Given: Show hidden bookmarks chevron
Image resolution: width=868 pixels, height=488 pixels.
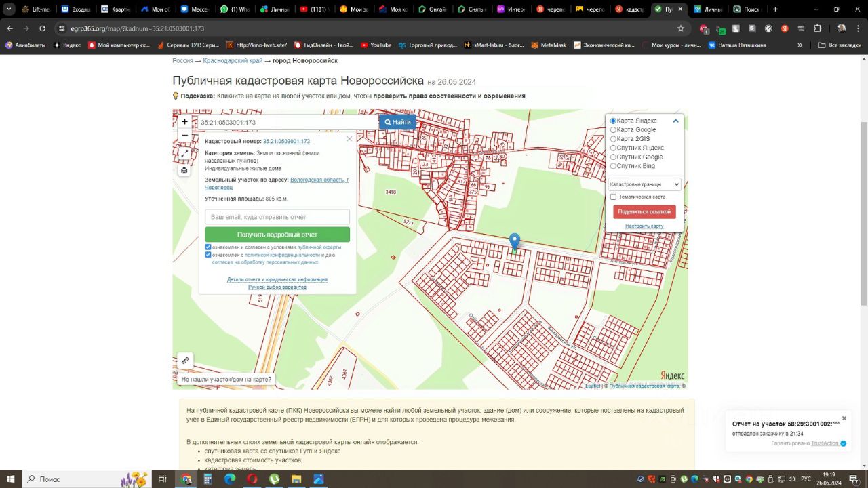Looking at the screenshot, I should [x=800, y=45].
